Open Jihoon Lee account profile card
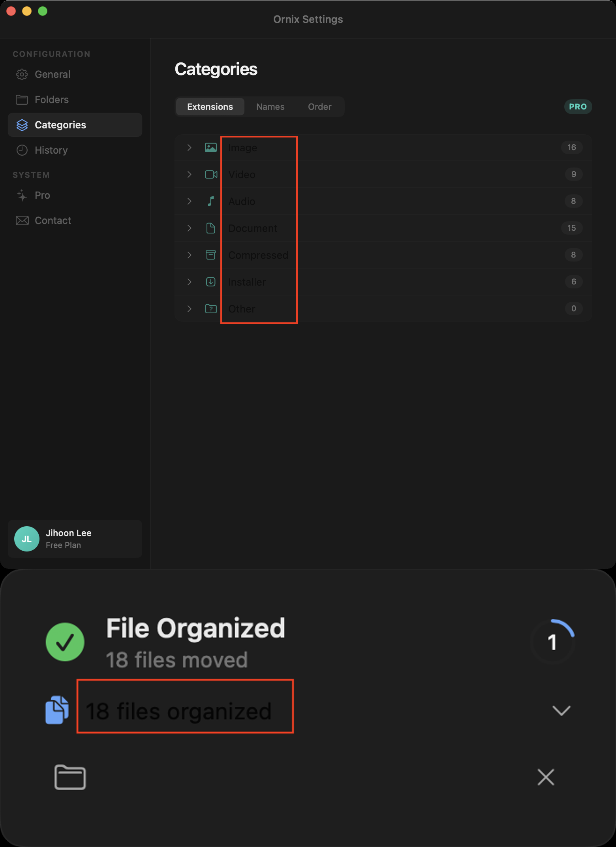 tap(75, 539)
